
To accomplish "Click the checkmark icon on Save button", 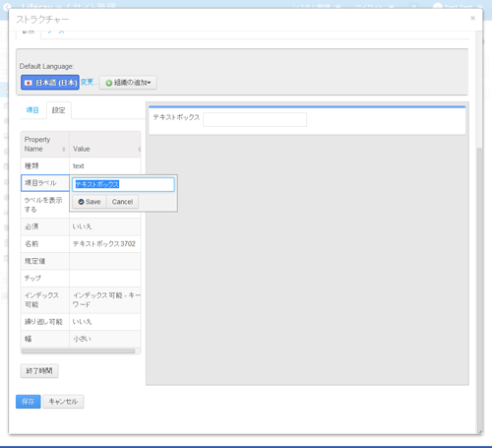I will tap(81, 202).
